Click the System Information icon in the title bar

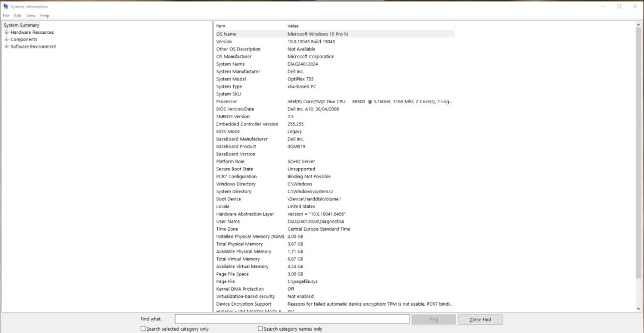point(6,6)
